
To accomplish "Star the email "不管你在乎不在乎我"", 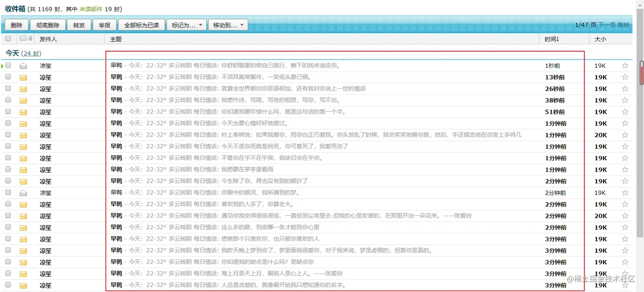I will [x=625, y=158].
